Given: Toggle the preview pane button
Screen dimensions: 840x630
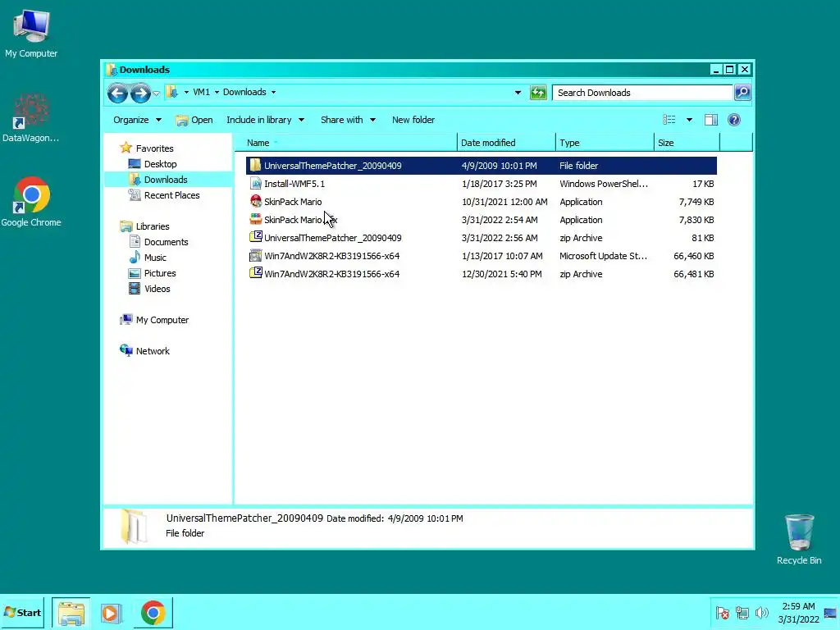Looking at the screenshot, I should [x=711, y=120].
